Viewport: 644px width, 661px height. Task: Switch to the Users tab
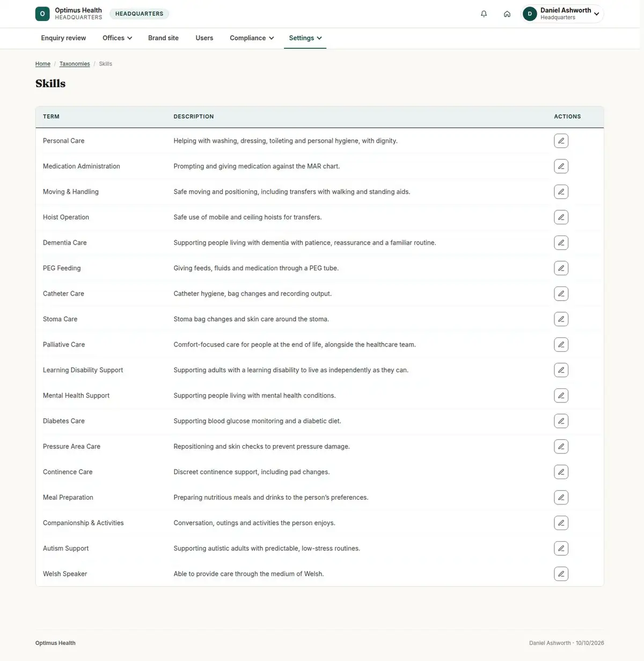(x=204, y=38)
